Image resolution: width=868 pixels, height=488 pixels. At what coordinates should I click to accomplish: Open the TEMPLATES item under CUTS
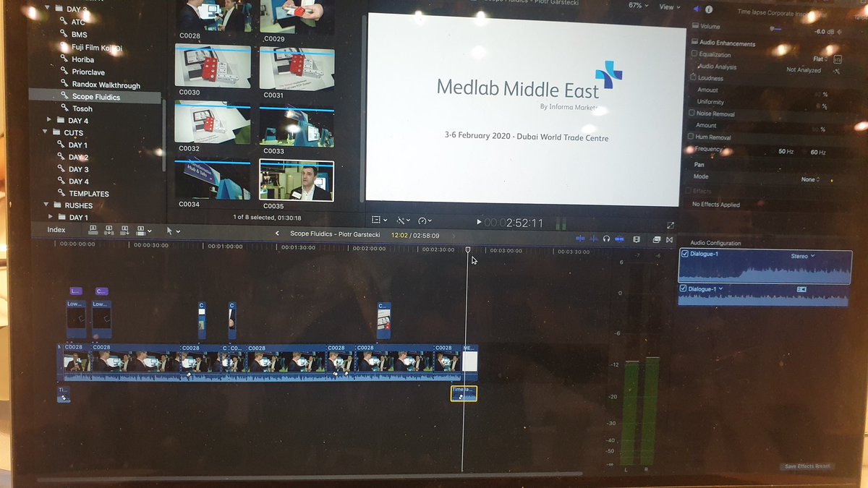88,194
